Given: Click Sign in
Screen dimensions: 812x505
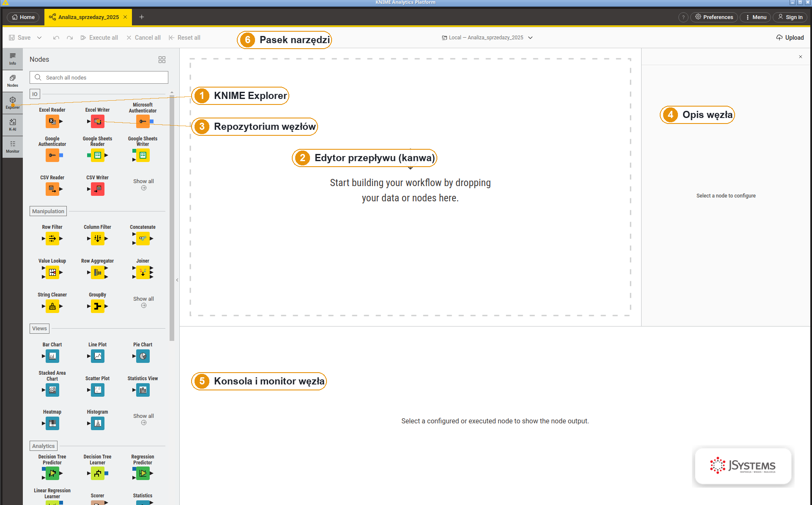Looking at the screenshot, I should pos(790,17).
